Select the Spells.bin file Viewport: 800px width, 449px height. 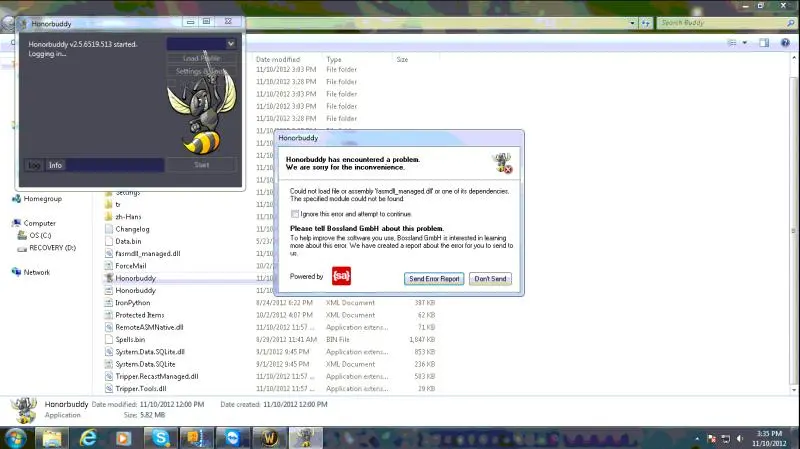tap(130, 339)
